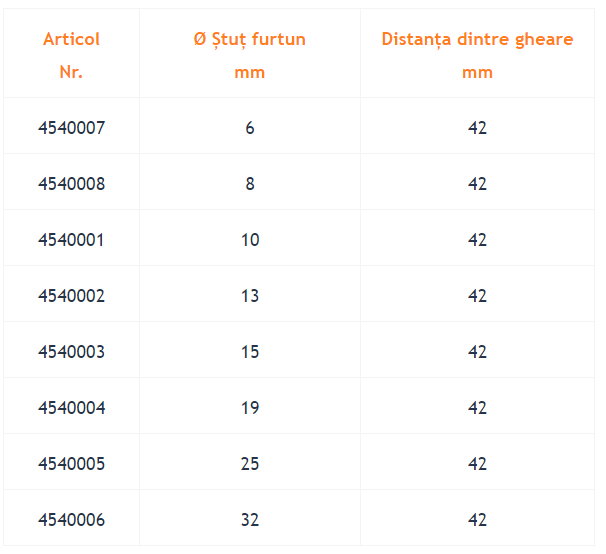
Task: Select article number 4540006
Action: tap(71, 520)
